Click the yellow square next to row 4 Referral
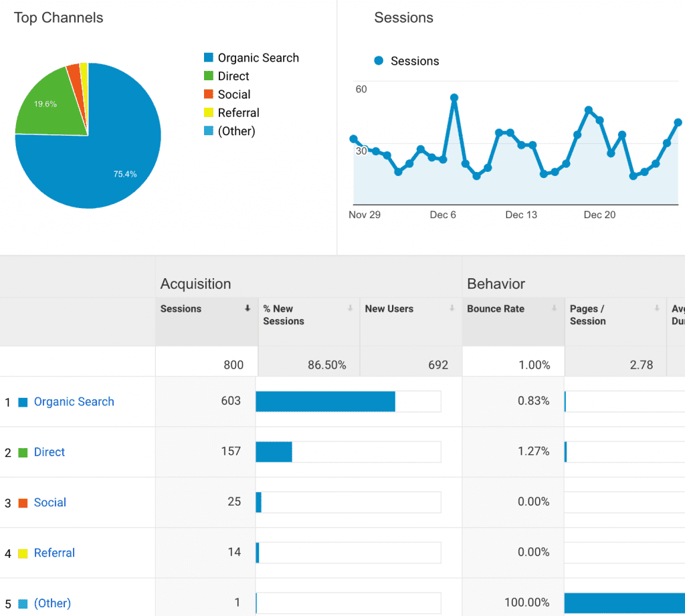This screenshot has height=616, width=685. [22, 552]
